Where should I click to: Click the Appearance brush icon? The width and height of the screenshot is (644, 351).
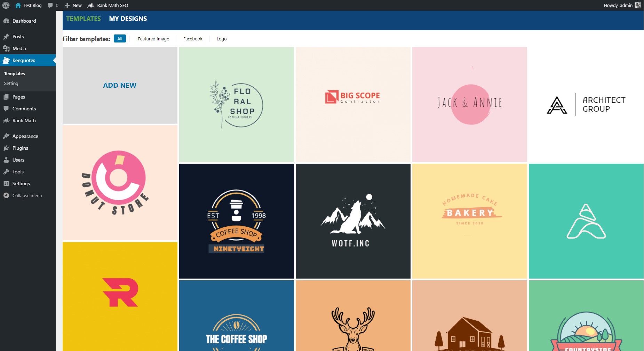pos(6,136)
